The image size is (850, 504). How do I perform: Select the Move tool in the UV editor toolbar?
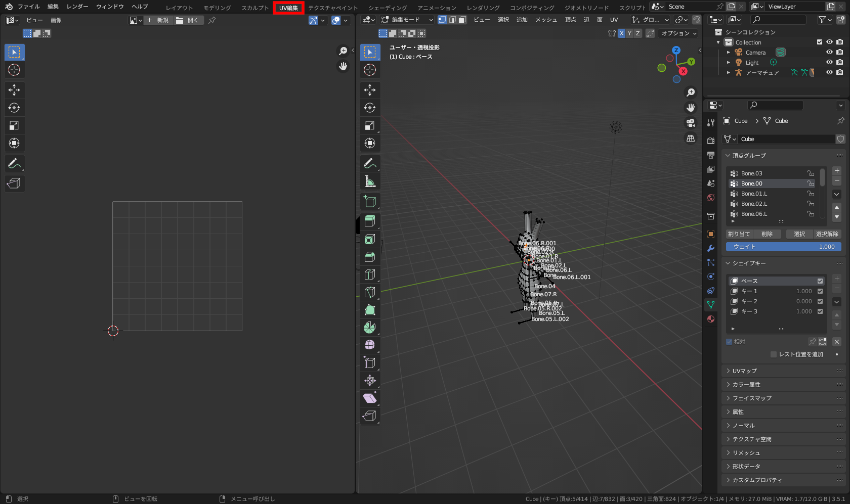coord(14,90)
